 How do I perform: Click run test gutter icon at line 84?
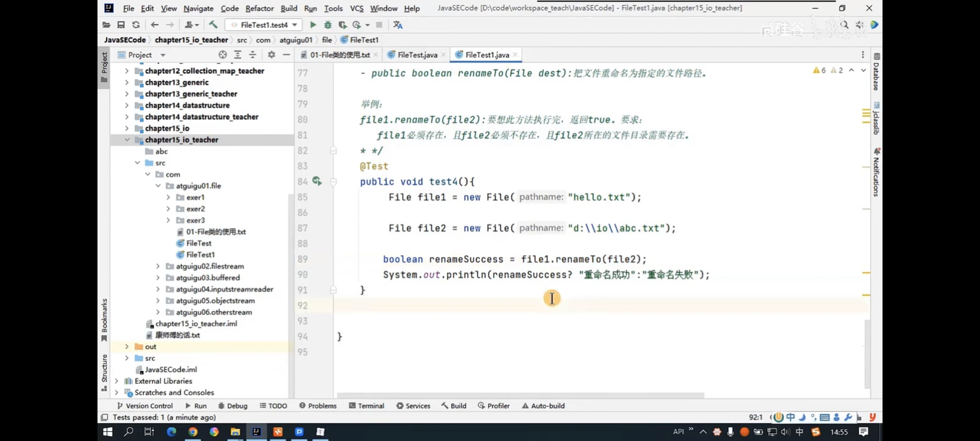(x=316, y=181)
